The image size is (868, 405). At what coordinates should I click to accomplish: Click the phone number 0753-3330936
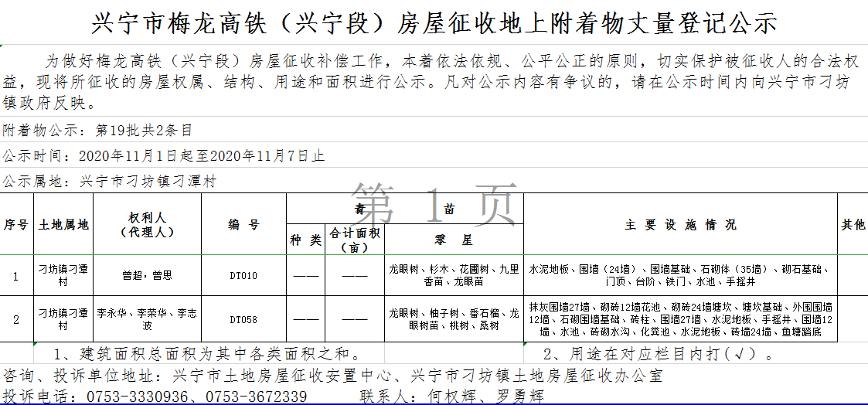136,396
